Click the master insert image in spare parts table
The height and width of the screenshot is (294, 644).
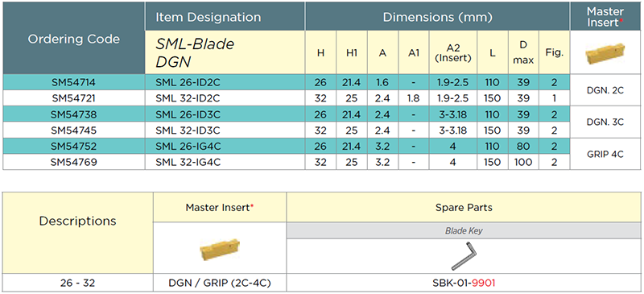[219, 249]
